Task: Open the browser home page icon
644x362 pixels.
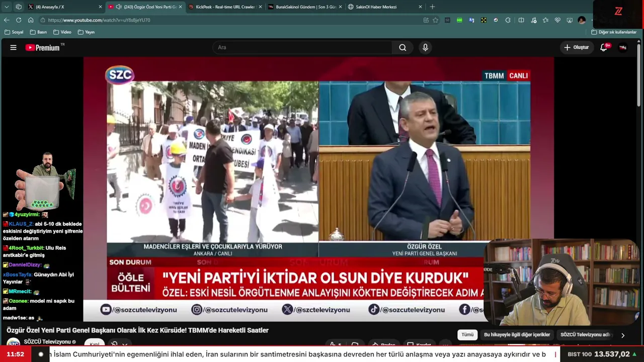Action: [x=31, y=20]
